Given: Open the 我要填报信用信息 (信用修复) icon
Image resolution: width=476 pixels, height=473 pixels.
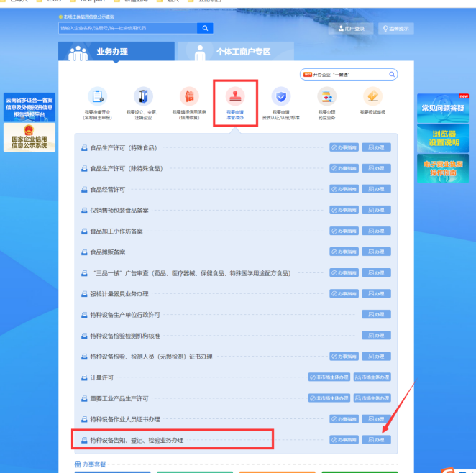Looking at the screenshot, I should click(189, 96).
